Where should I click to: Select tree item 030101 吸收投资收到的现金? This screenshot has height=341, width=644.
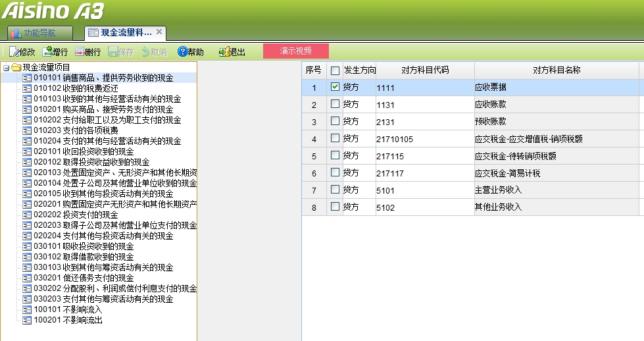click(84, 246)
